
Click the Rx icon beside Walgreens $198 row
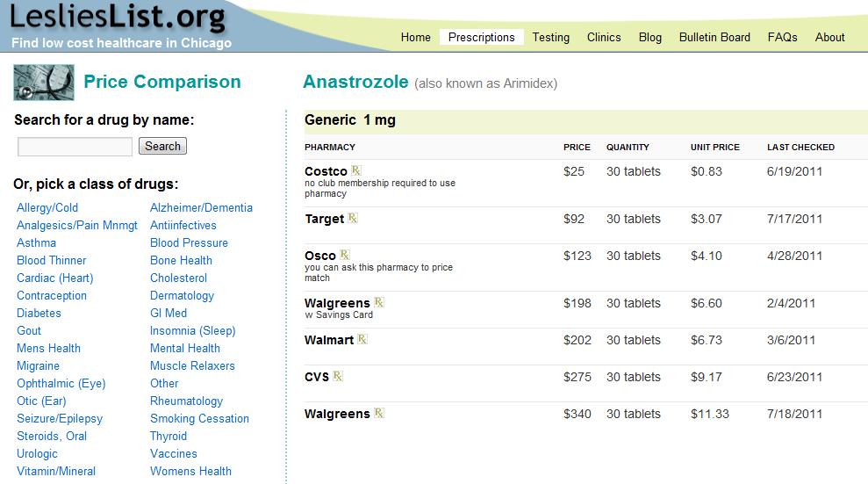[x=379, y=302]
